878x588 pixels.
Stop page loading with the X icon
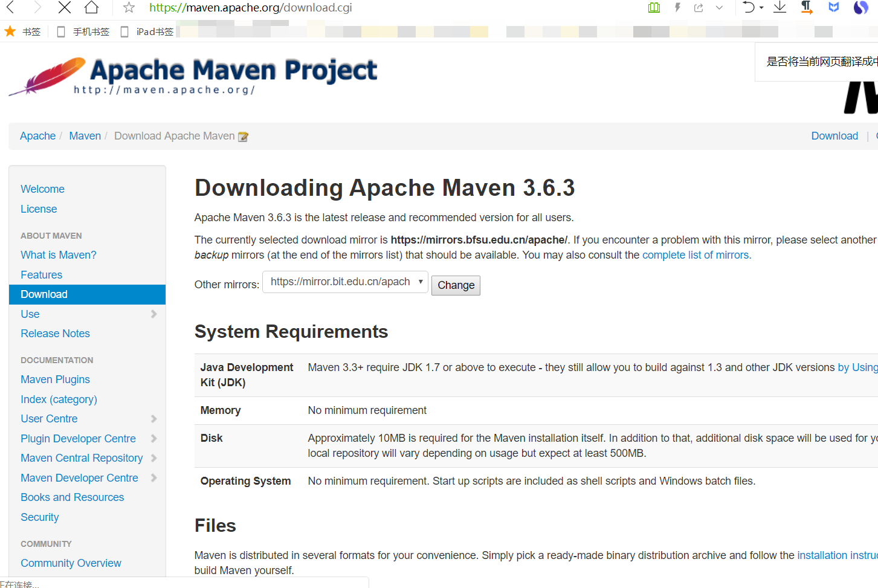coord(65,8)
